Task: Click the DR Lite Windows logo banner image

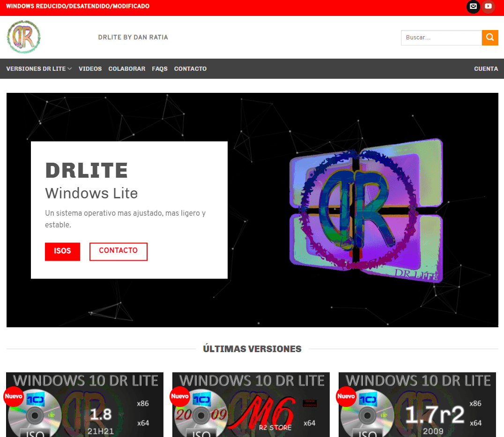Action: tap(366, 211)
